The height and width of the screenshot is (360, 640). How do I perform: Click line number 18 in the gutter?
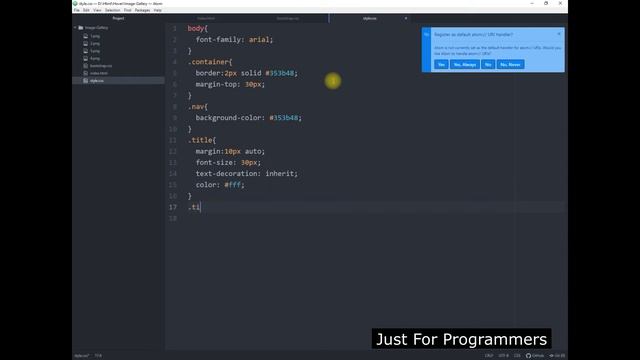pos(173,218)
